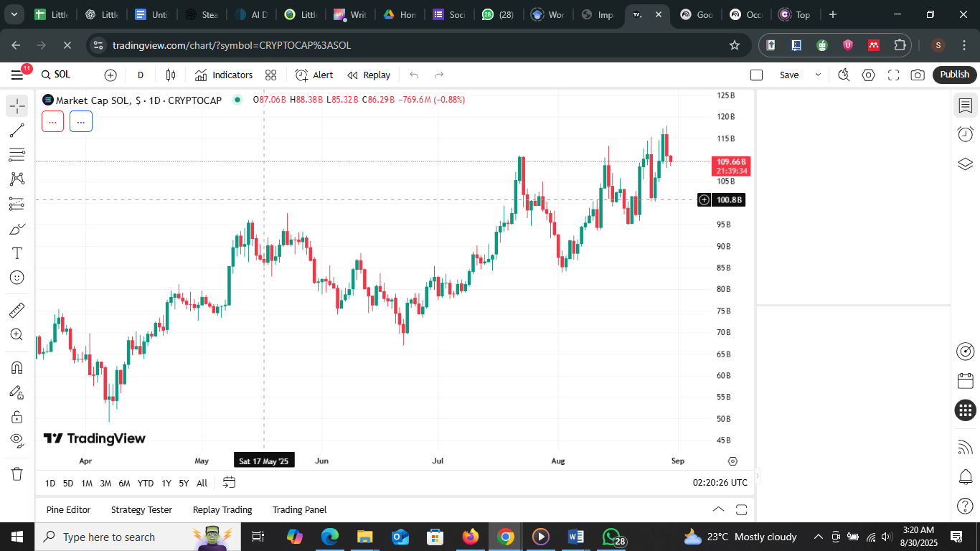Remove drawings with the trash icon
Screen dimensions: 980x551
coord(17,474)
